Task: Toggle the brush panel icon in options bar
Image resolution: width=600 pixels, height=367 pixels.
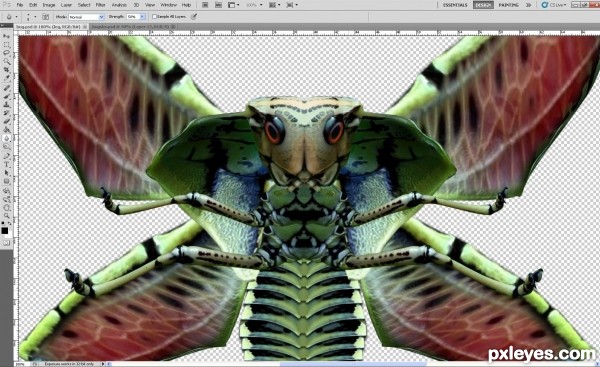Action: coord(45,17)
